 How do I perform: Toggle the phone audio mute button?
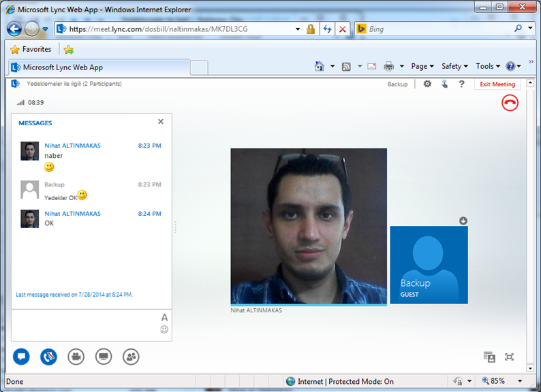coord(48,357)
